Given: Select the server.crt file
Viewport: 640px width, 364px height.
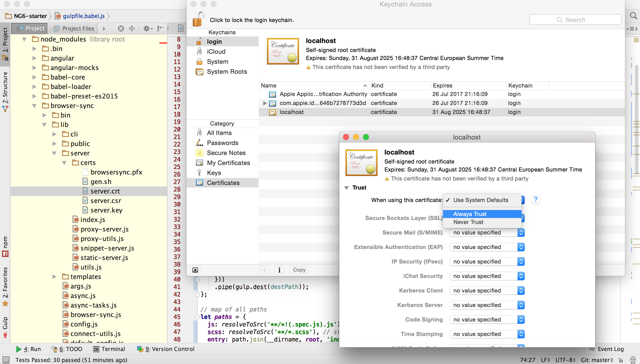Looking at the screenshot, I should tap(89, 191).
